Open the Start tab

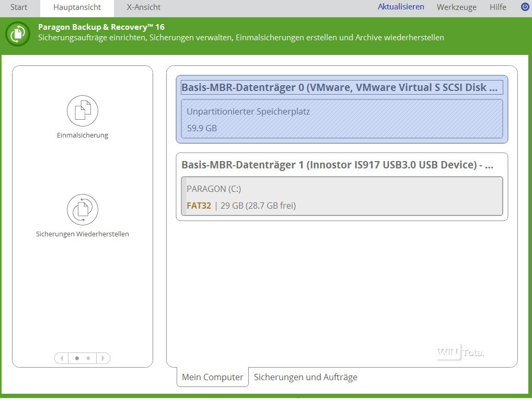coord(19,7)
